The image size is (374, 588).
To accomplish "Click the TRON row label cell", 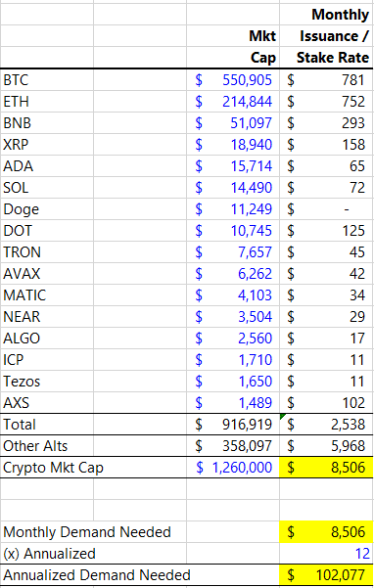I will click(47, 252).
